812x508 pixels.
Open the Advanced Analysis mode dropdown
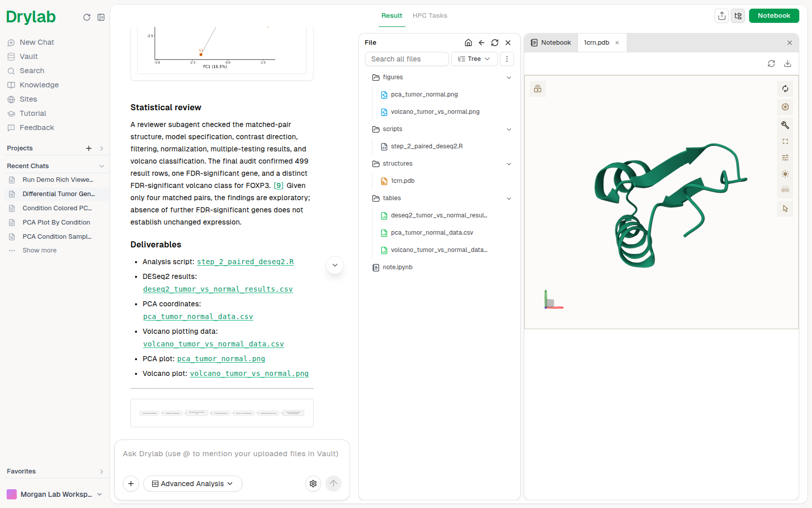(193, 484)
